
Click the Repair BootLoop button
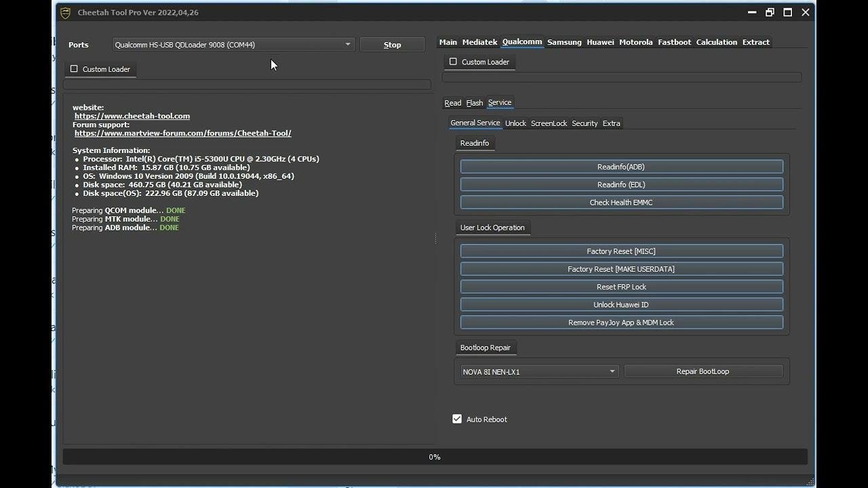pos(703,371)
